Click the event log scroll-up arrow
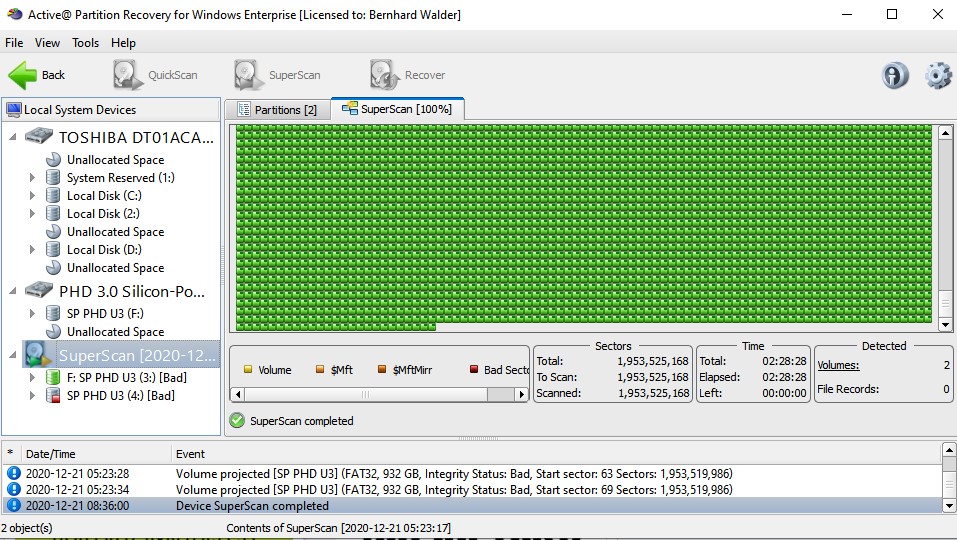The height and width of the screenshot is (540, 957). tap(949, 450)
